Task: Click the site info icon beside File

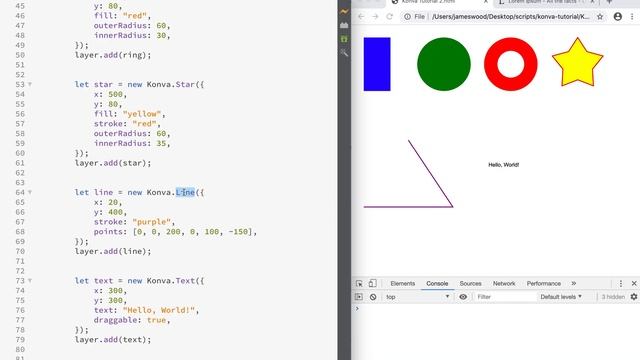Action: tap(407, 17)
